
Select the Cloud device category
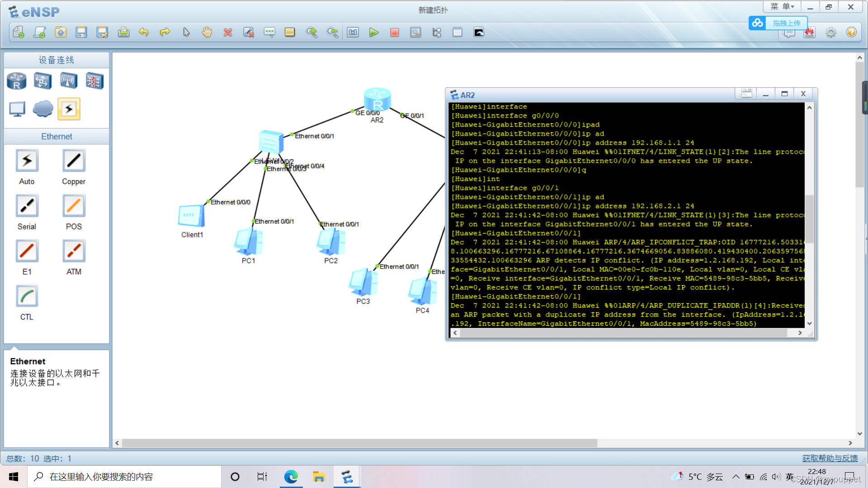pos(43,109)
